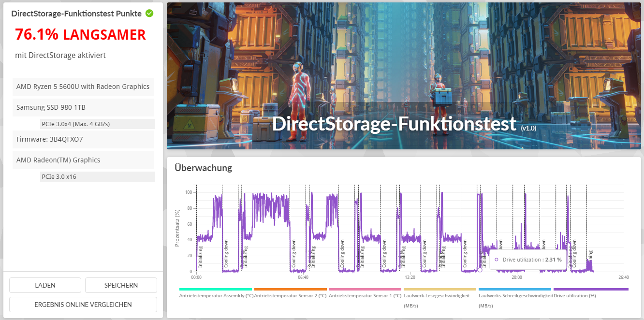Viewport: 644px width, 320px height.
Task: Toggle Laufwerks-Schreibgeschwindigkeit legend series
Action: (x=515, y=300)
